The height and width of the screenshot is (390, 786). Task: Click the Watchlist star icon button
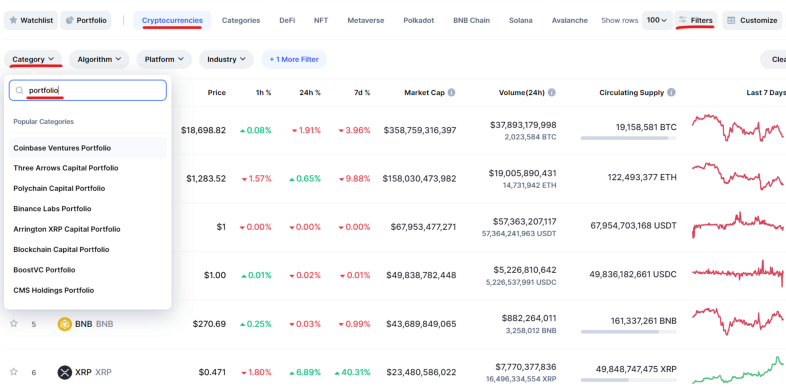31,21
